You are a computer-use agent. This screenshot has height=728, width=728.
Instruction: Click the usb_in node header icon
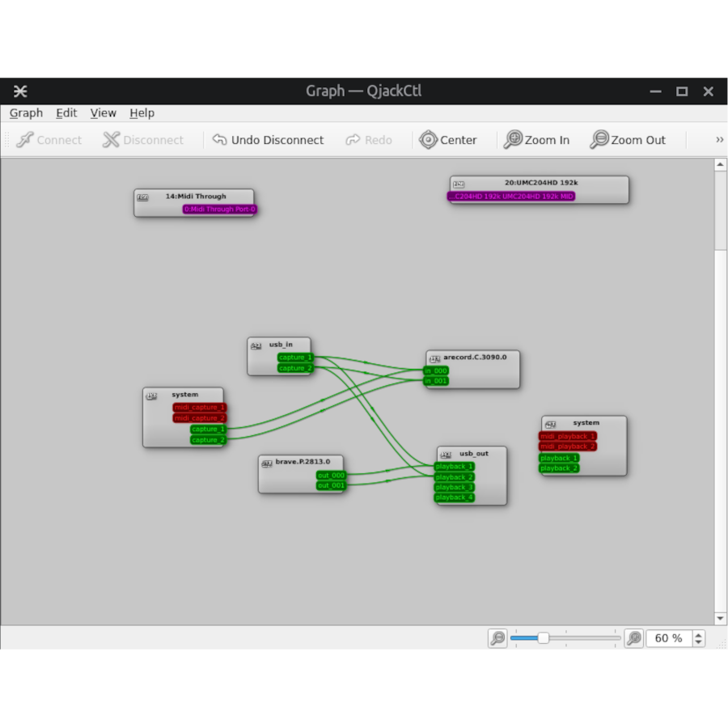[256, 344]
